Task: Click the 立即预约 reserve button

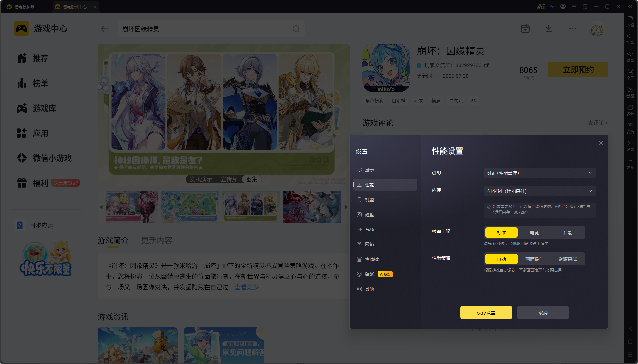Action: [x=578, y=69]
